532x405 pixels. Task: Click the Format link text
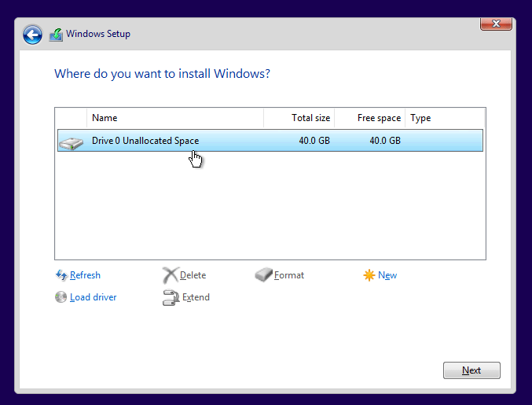pos(289,275)
